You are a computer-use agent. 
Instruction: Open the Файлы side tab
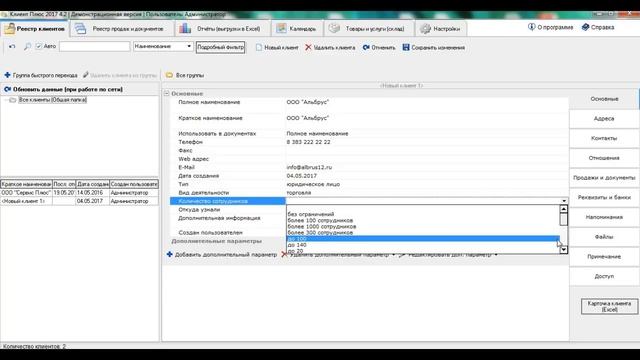coord(604,237)
